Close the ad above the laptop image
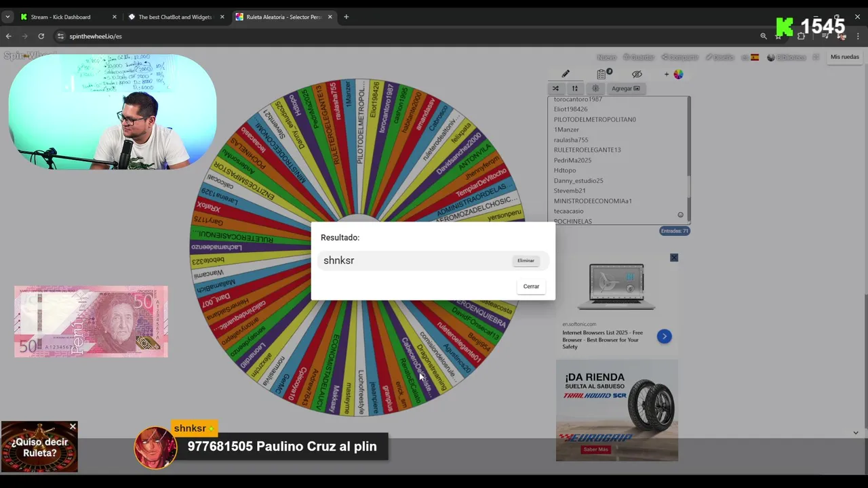The image size is (868, 488). 674,258
